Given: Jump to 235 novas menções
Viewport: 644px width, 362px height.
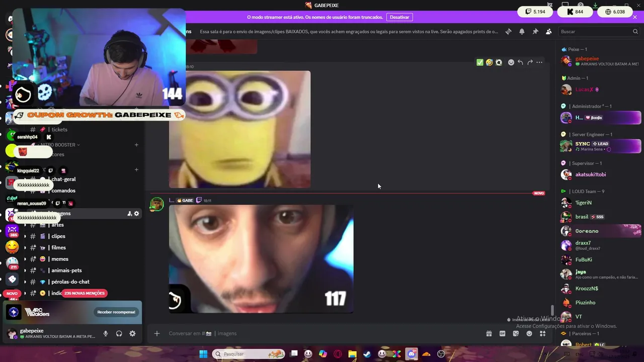Looking at the screenshot, I should click(x=85, y=293).
